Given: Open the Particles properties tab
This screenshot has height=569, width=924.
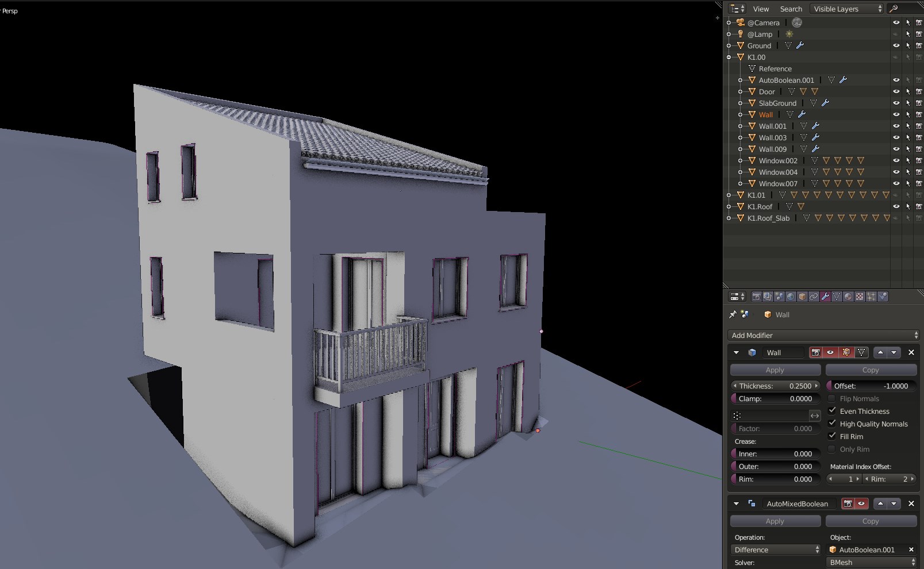Looking at the screenshot, I should (x=871, y=297).
